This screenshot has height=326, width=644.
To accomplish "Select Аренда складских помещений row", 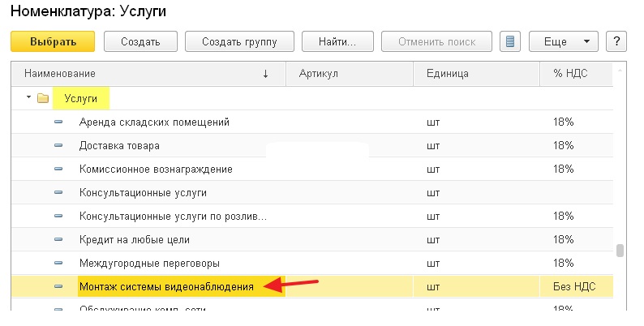I will coord(312,122).
